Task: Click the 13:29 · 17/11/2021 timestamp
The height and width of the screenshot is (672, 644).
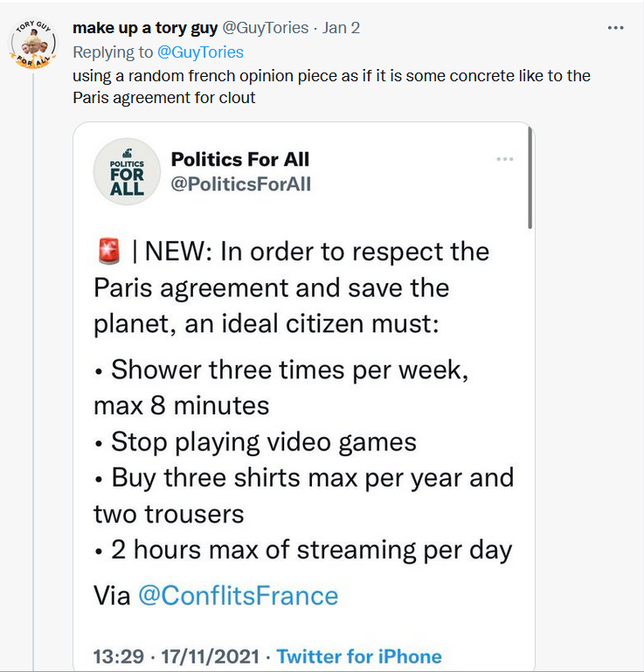Action: [179, 656]
